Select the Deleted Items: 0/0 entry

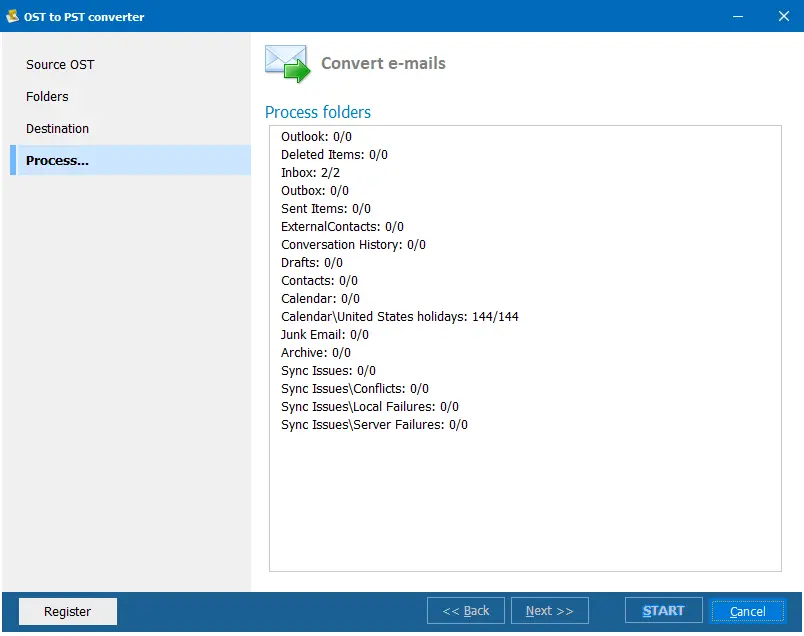pos(334,155)
